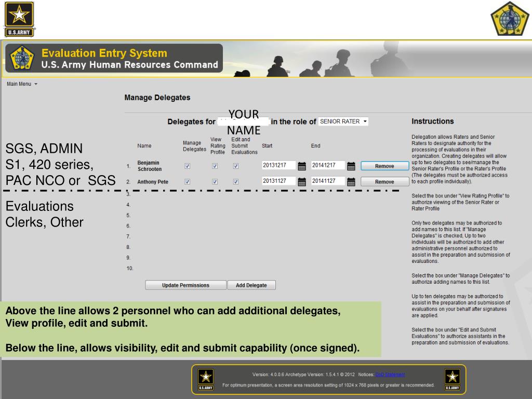Screen dimensions: 532x399
Task: Open the DoD Statement notice link
Action: pyautogui.click(x=390, y=375)
